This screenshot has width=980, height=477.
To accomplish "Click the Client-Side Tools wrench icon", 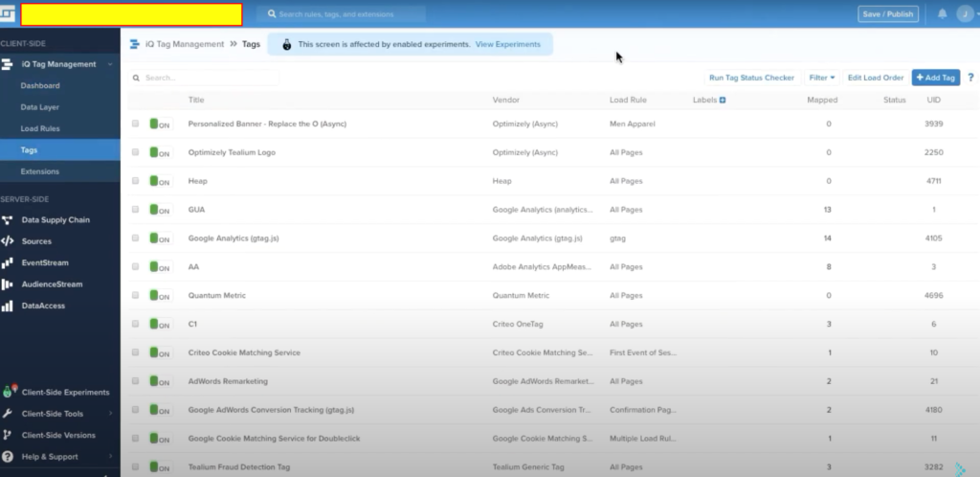I will pos(7,414).
